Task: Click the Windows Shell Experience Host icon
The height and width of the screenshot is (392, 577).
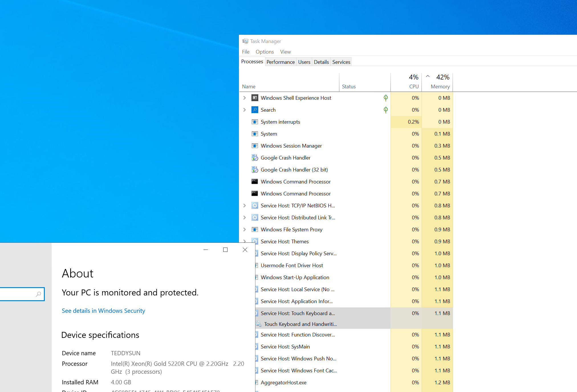Action: (x=255, y=98)
